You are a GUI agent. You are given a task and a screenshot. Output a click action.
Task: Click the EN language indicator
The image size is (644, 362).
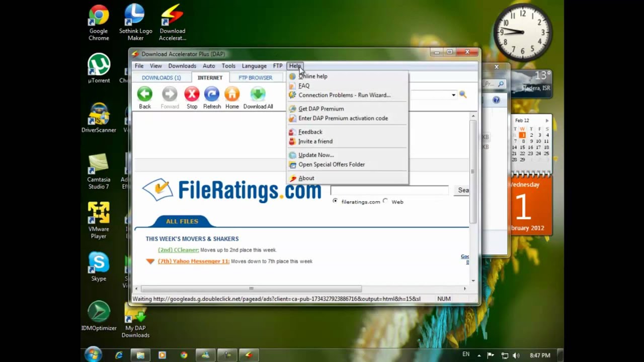click(x=466, y=354)
